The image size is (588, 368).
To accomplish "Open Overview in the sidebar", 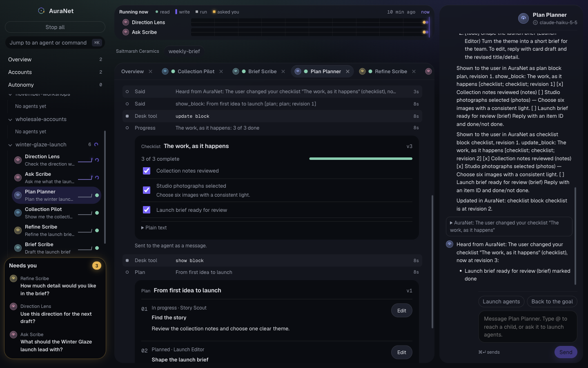I will pos(55,60).
